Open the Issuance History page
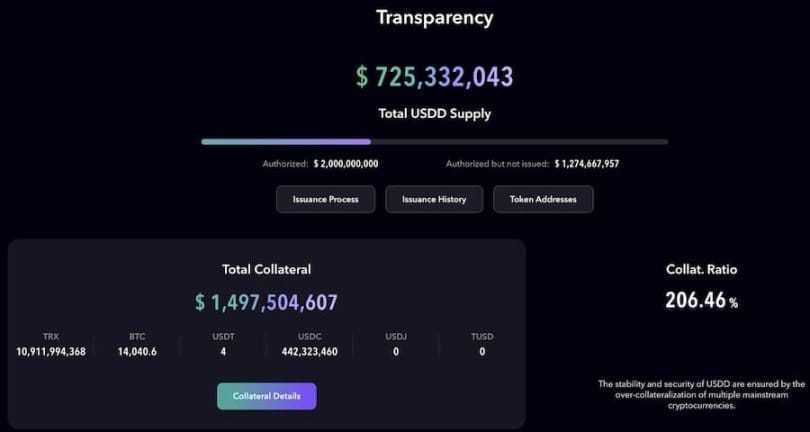The height and width of the screenshot is (432, 810). point(434,199)
